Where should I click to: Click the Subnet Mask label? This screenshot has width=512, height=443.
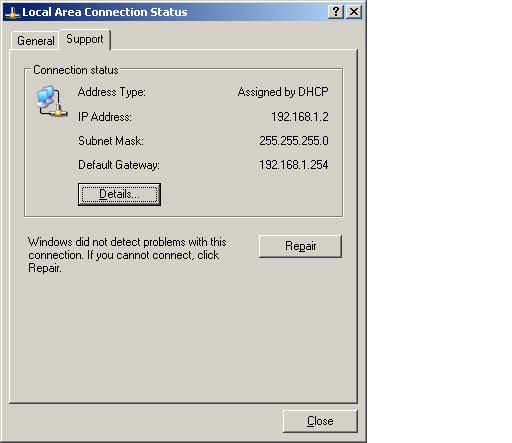click(111, 141)
